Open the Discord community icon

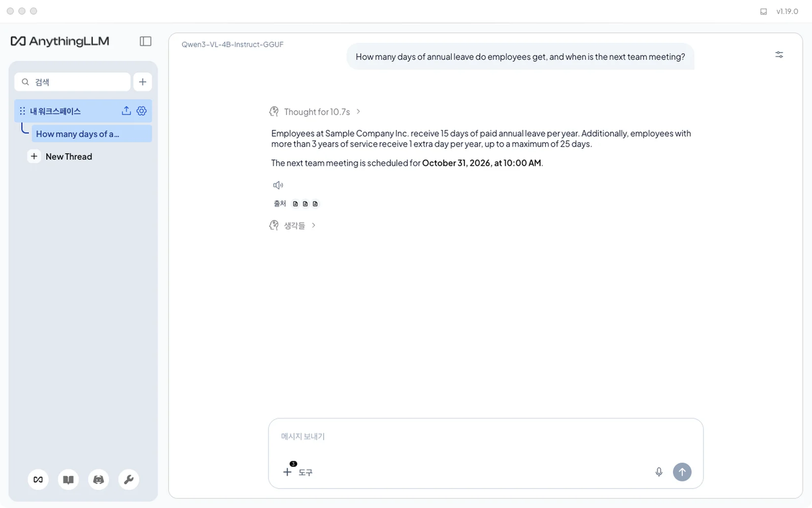pos(98,480)
